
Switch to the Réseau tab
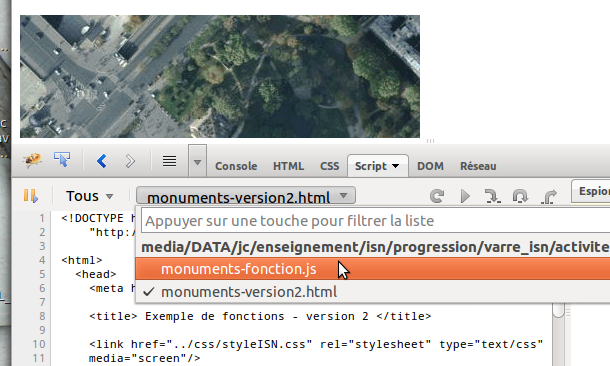[478, 166]
